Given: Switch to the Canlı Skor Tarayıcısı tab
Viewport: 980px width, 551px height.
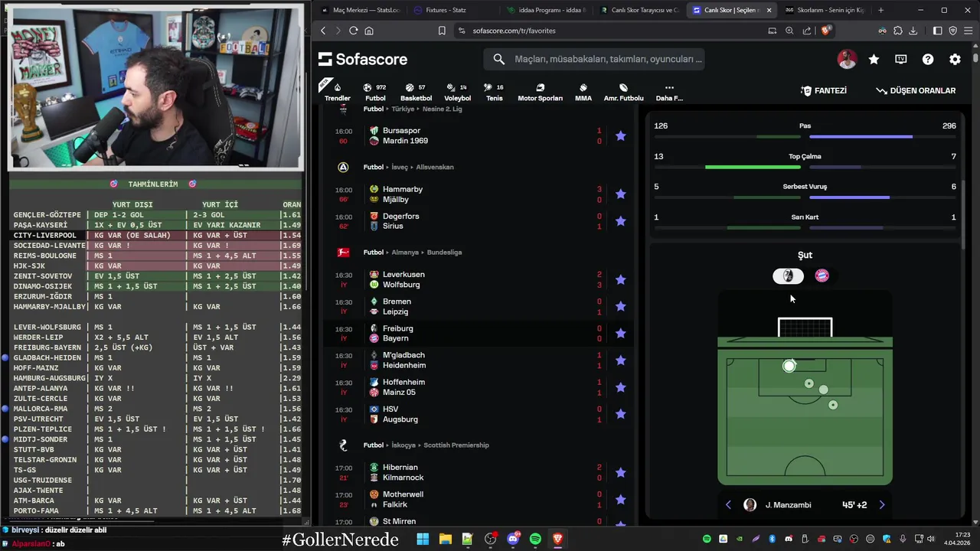Looking at the screenshot, I should [639, 10].
